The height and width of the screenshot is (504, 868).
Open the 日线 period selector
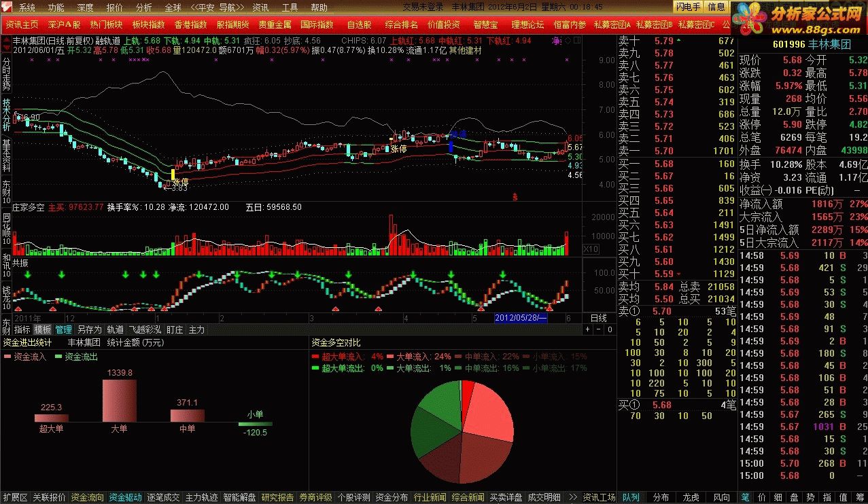pyautogui.click(x=599, y=318)
